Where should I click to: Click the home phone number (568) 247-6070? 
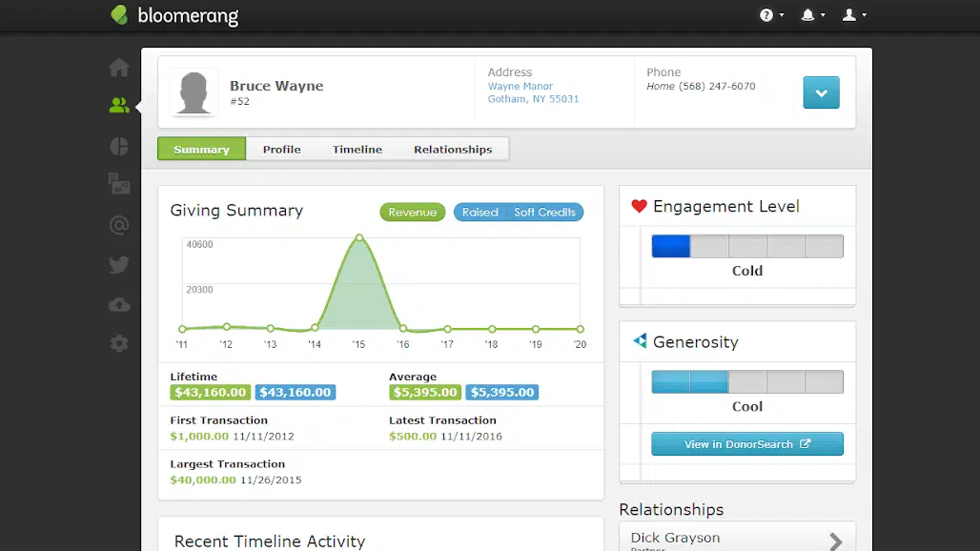tap(717, 86)
